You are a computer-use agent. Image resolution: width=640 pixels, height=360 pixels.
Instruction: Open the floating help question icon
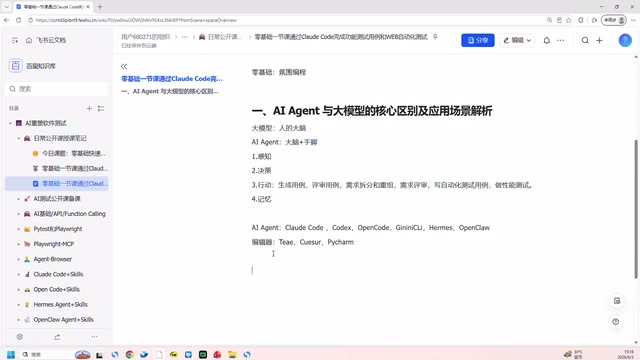(616, 322)
